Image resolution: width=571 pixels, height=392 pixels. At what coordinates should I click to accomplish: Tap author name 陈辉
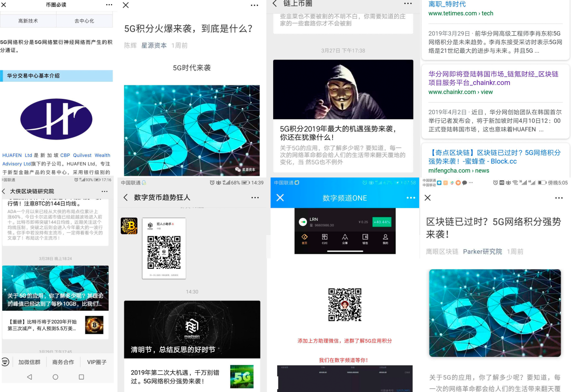tap(130, 45)
